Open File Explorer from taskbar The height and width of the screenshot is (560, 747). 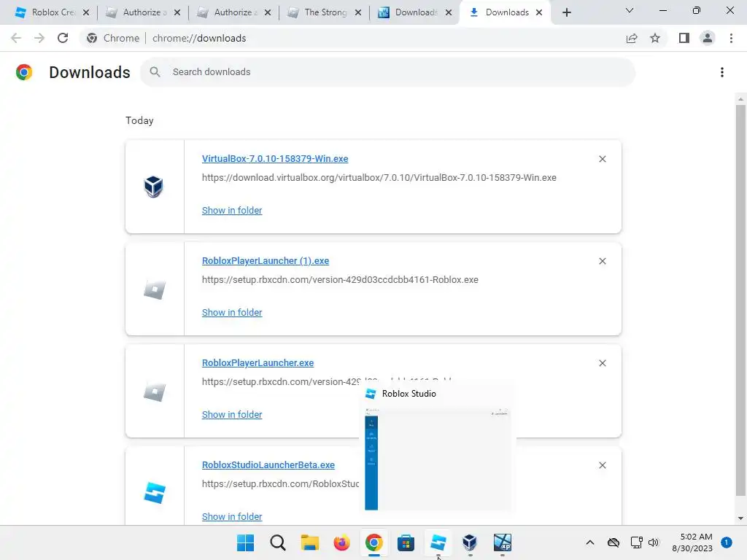click(x=309, y=542)
